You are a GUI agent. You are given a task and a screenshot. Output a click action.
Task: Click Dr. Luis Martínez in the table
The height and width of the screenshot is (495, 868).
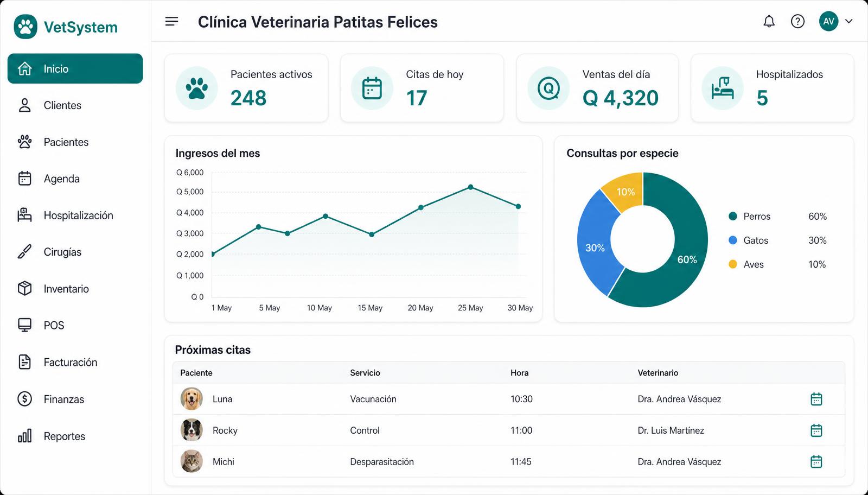pos(671,430)
